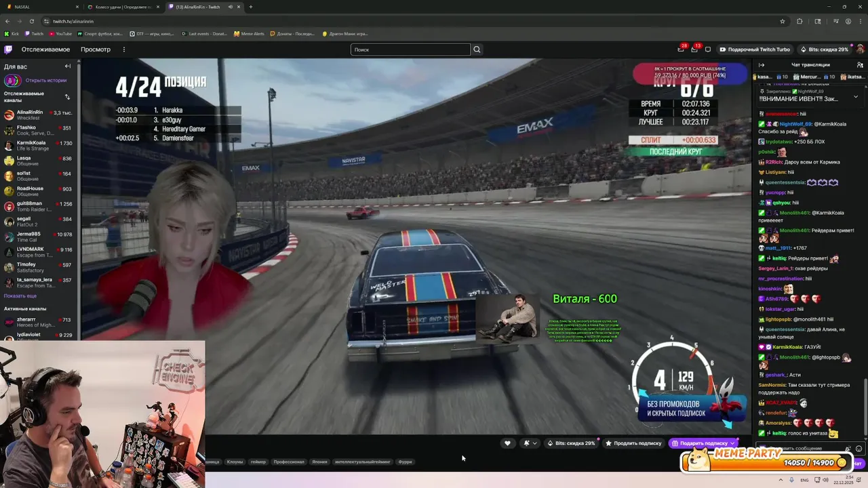Click the ENG language indicator in taskbar
Image resolution: width=868 pixels, height=488 pixels.
[804, 480]
